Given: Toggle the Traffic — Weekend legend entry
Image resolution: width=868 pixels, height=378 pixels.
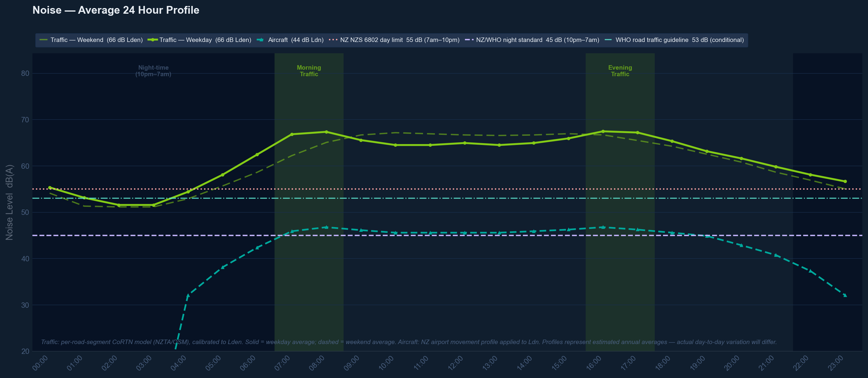Looking at the screenshot, I should pyautogui.click(x=91, y=40).
